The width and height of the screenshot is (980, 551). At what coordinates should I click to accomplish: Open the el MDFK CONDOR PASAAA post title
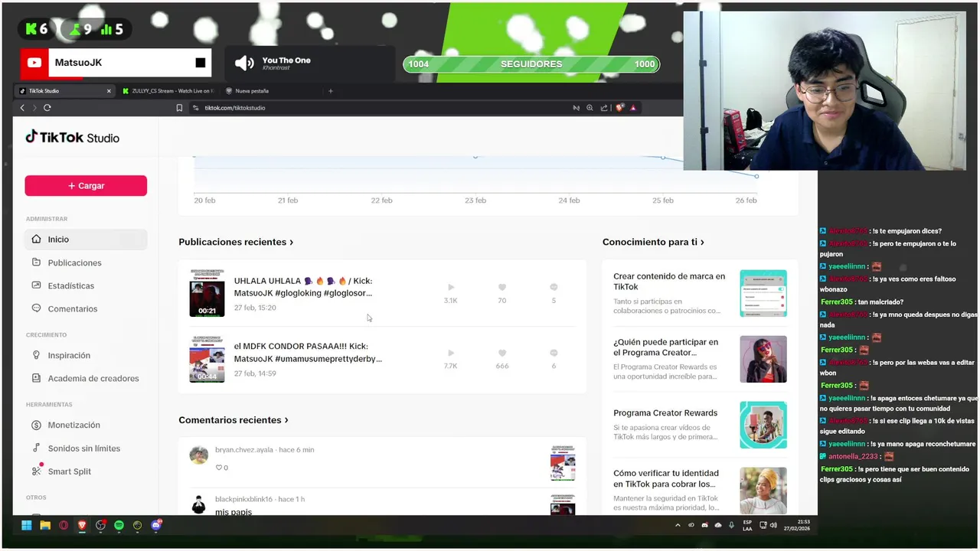(x=308, y=352)
